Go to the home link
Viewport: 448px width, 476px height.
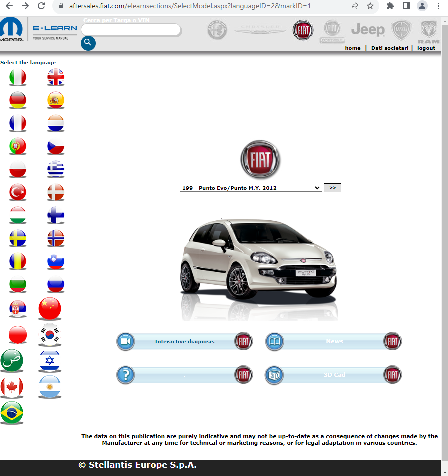pos(353,48)
